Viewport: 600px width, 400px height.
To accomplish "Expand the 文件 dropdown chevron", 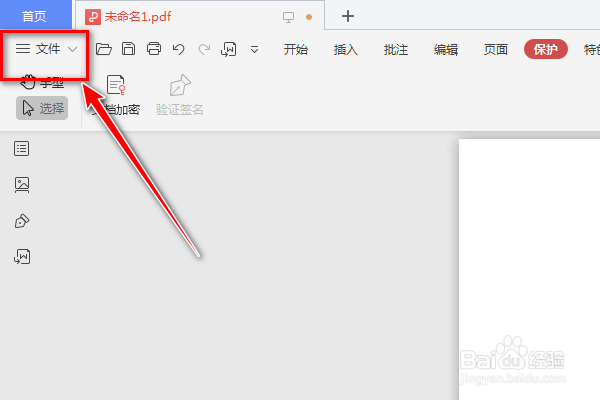I will coord(72,49).
